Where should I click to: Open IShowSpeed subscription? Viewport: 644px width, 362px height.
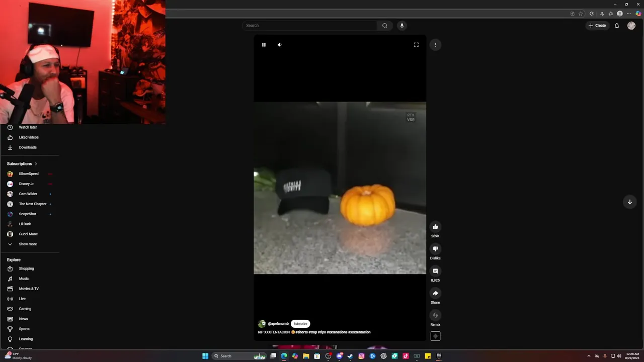[29, 174]
